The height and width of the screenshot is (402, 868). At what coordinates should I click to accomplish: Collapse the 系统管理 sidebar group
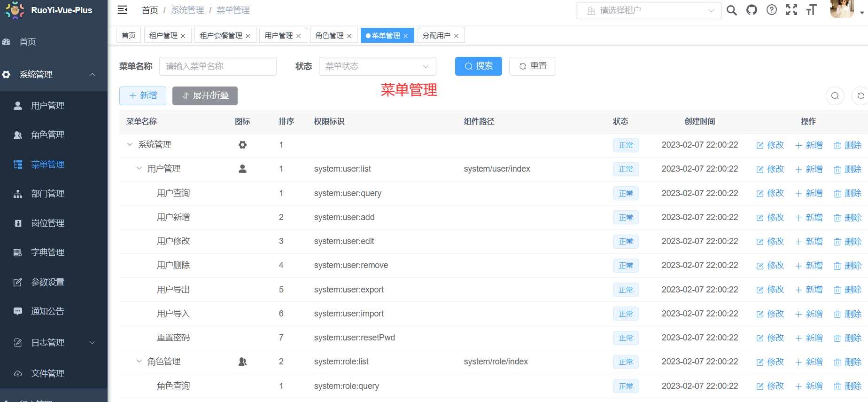point(54,74)
